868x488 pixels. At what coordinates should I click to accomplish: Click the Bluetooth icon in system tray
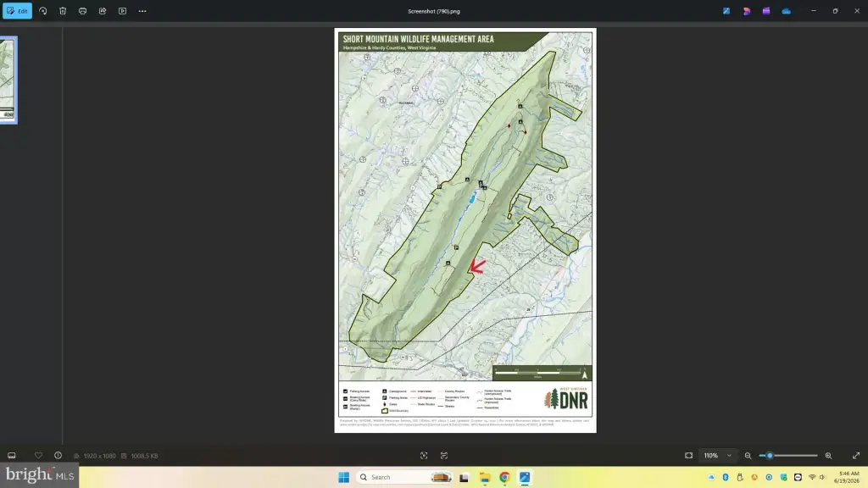click(x=726, y=478)
